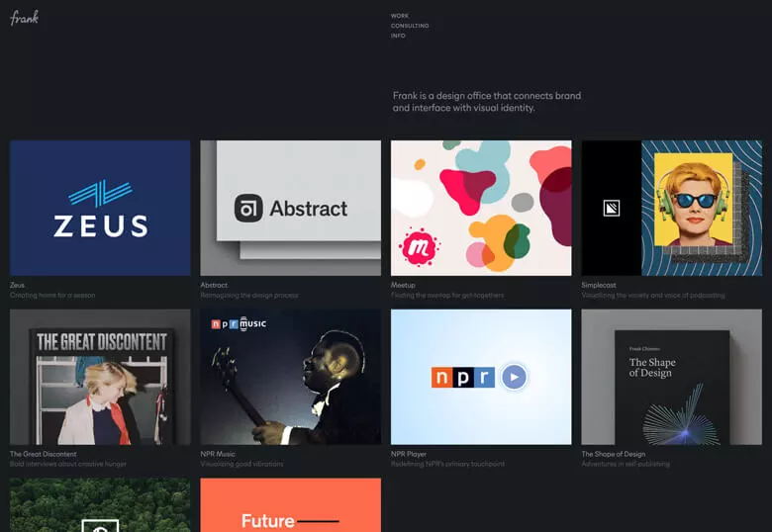This screenshot has height=532, width=772.
Task: Click "Visualizing good vibrations" caption
Action: (241, 464)
